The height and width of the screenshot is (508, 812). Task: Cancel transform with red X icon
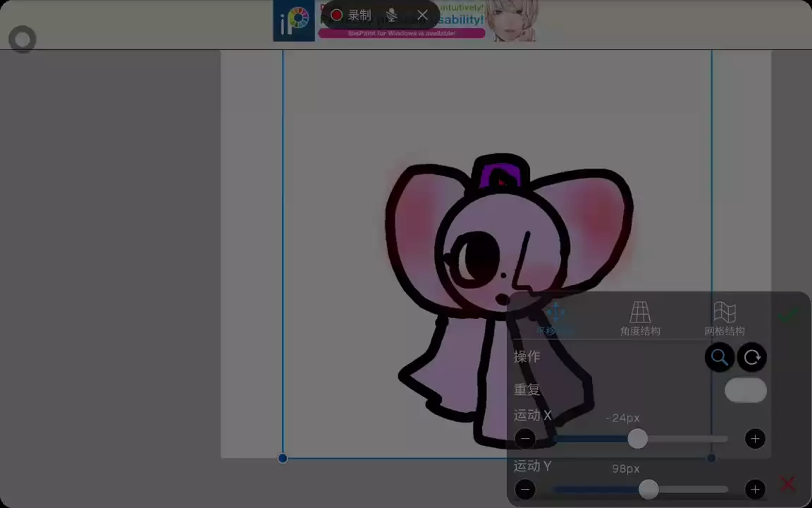click(x=788, y=484)
